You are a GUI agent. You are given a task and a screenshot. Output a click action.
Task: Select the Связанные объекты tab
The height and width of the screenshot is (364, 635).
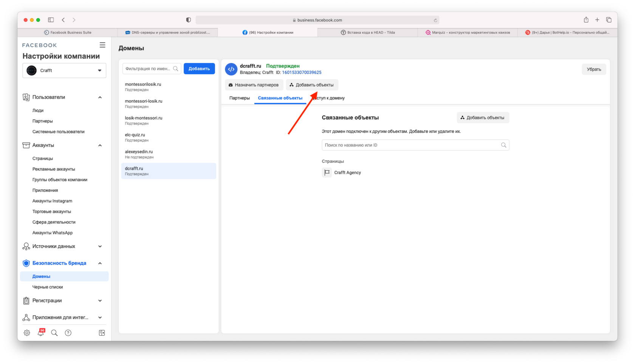(280, 98)
